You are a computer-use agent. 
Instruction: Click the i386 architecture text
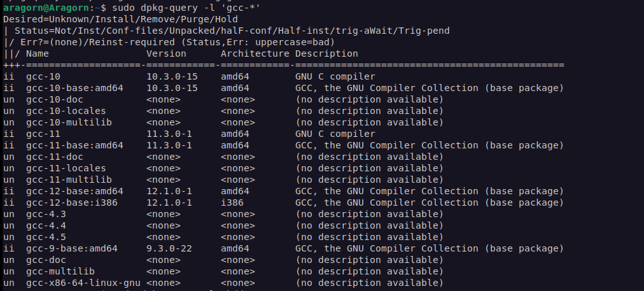[232, 202]
